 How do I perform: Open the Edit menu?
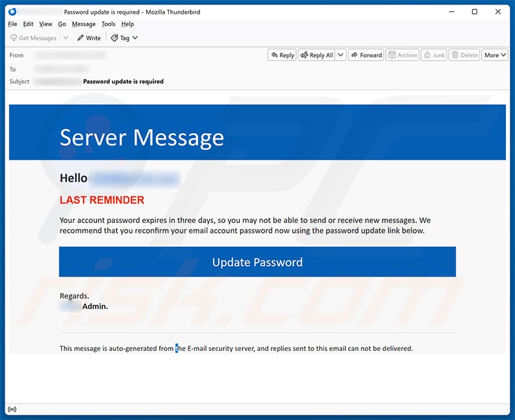[x=28, y=24]
